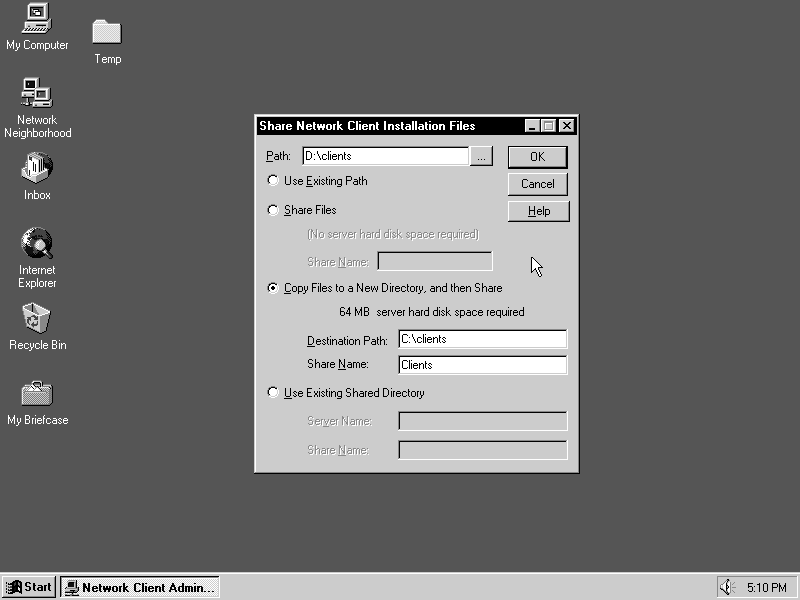The image size is (800, 600).
Task: Click the 5:10 PM clock
Action: click(767, 588)
